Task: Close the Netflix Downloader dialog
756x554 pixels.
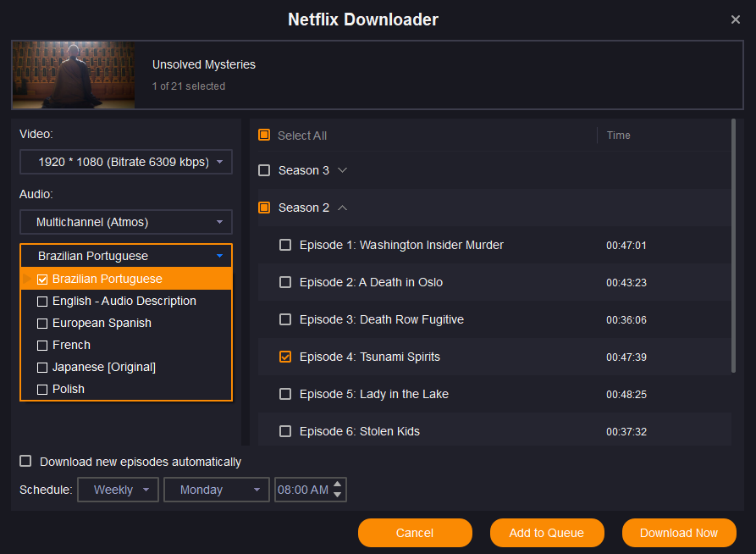Action: coord(736,19)
